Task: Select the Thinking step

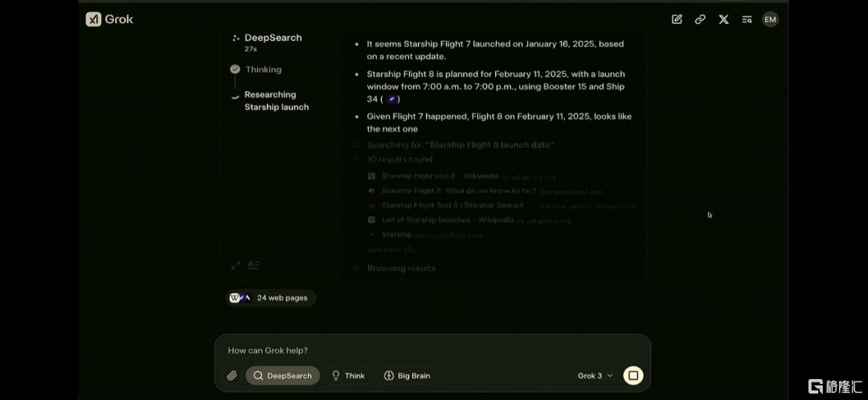Action: 264,69
